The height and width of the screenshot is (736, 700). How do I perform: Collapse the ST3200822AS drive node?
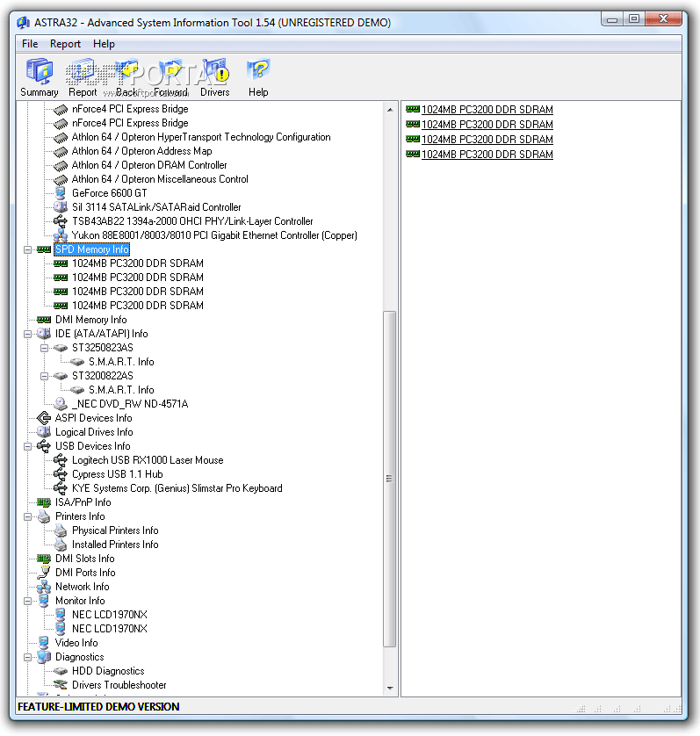click(x=44, y=377)
